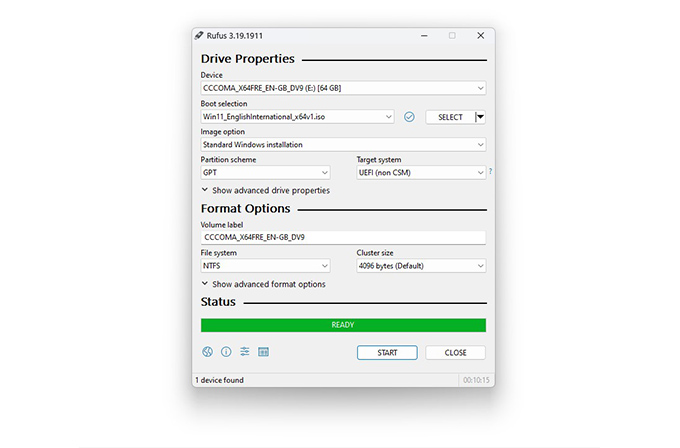The height and width of the screenshot is (448, 680).
Task: Minimize the Rufus window
Action: tap(424, 36)
